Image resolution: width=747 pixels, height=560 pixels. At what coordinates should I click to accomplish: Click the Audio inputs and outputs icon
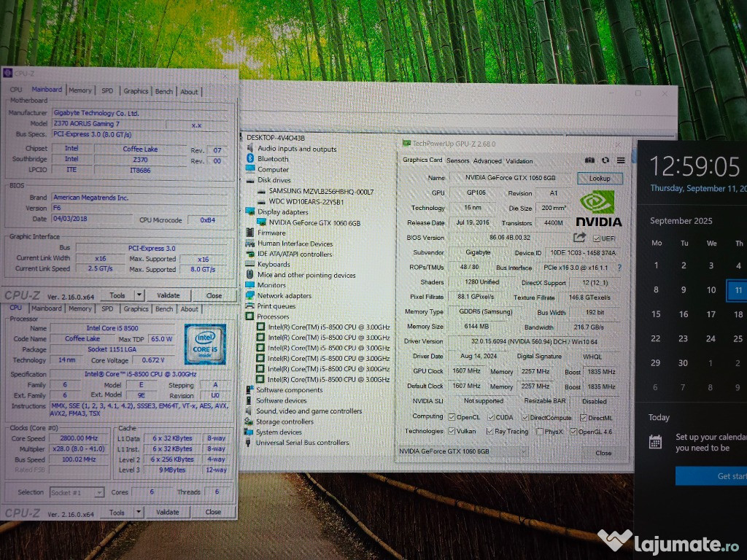point(249,149)
